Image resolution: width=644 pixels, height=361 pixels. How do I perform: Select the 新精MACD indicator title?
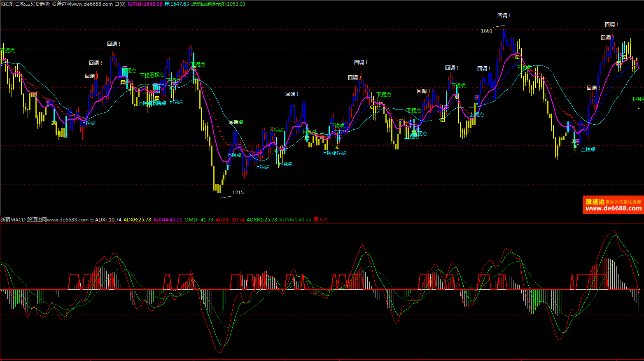pos(13,220)
